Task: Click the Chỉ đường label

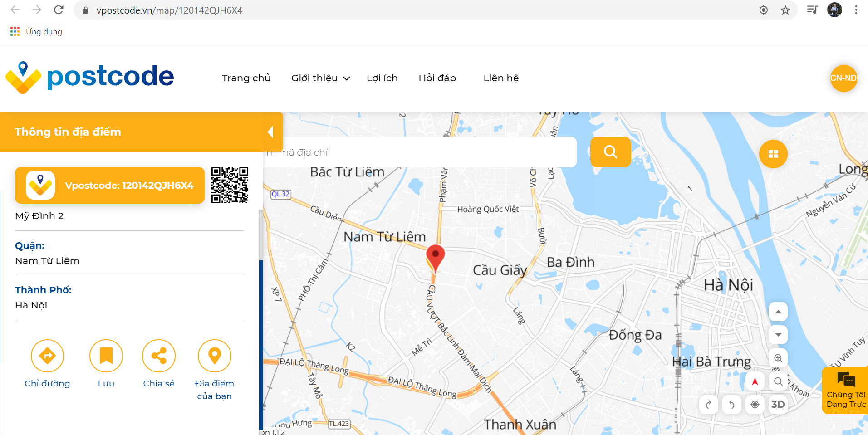Action: [47, 383]
